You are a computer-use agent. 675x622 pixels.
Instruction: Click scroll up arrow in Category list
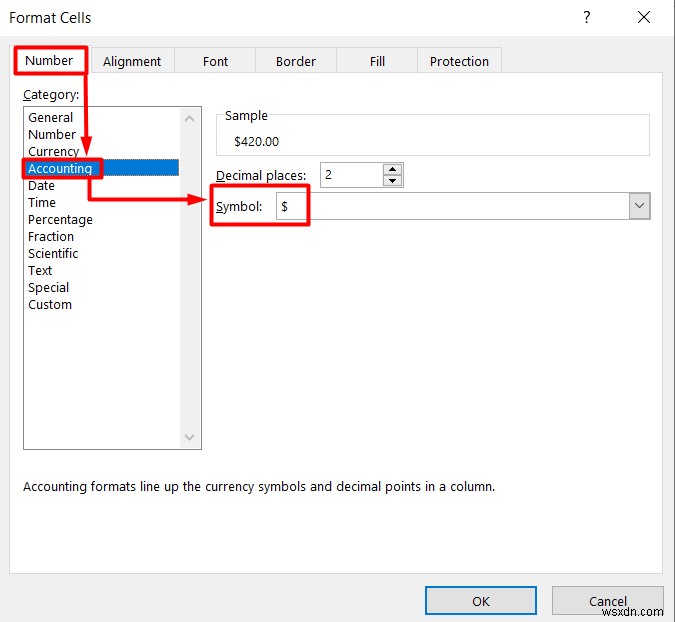coord(189,119)
